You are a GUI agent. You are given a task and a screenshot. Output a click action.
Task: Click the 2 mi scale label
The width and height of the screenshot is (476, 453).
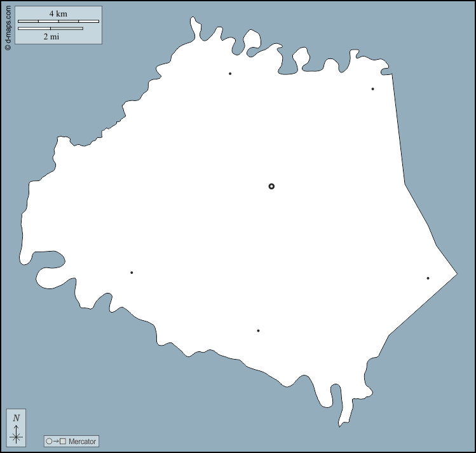pyautogui.click(x=51, y=37)
